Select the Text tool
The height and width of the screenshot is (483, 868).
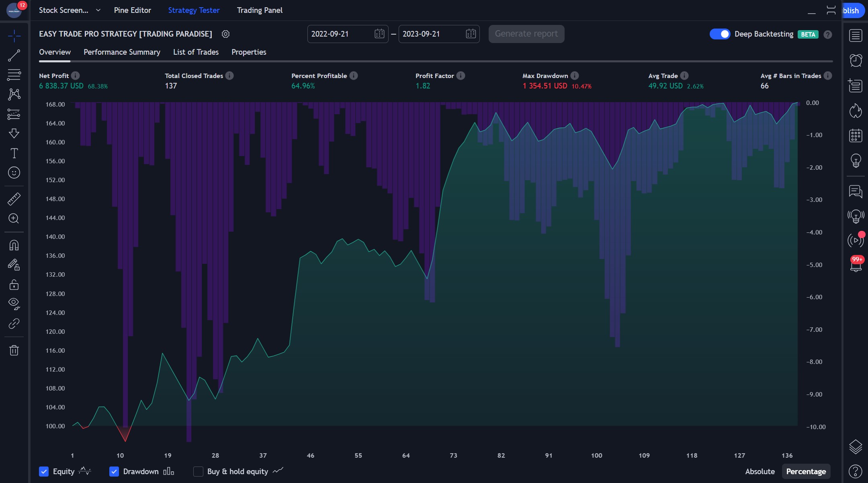pos(14,153)
